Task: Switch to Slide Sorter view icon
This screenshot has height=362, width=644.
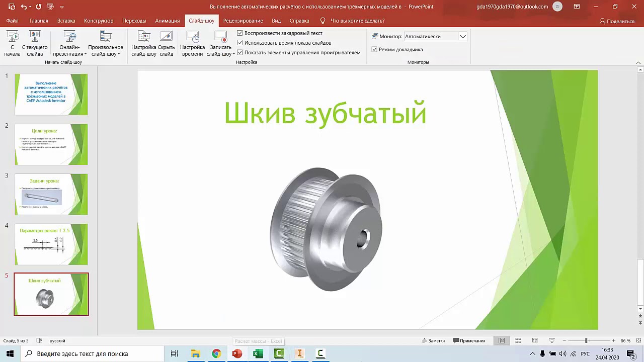Action: pyautogui.click(x=518, y=340)
